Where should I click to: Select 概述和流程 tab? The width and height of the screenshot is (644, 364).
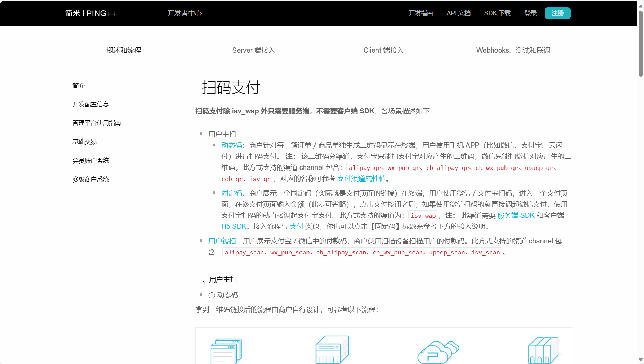pyautogui.click(x=124, y=50)
